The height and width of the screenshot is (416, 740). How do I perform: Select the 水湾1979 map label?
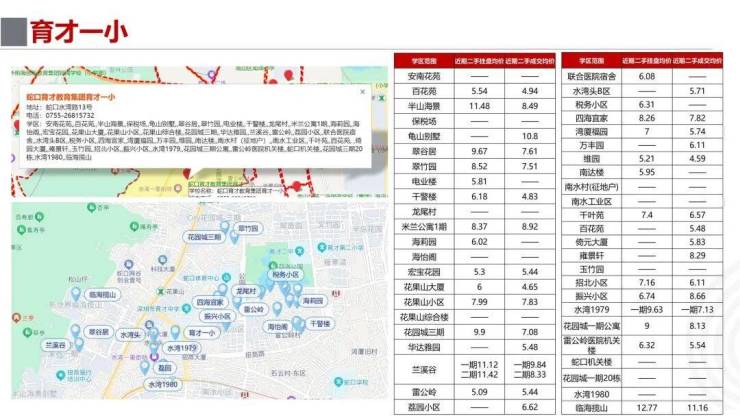point(182,348)
